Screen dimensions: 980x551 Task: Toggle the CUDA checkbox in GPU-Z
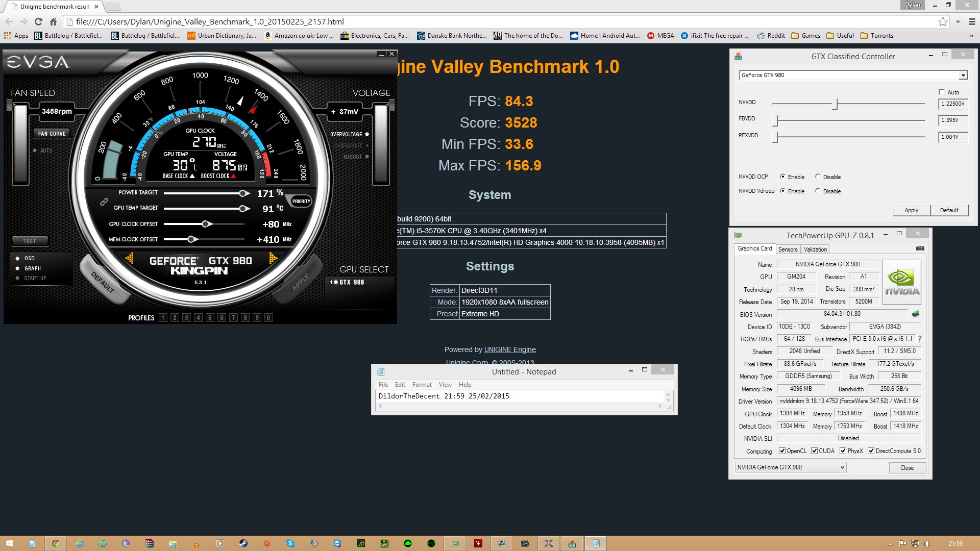point(814,451)
